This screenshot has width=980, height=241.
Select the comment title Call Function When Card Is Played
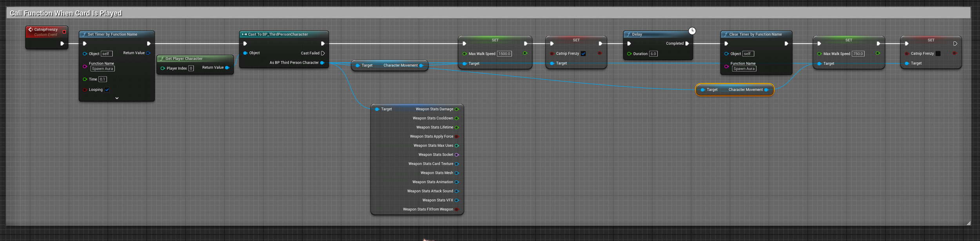(66, 13)
